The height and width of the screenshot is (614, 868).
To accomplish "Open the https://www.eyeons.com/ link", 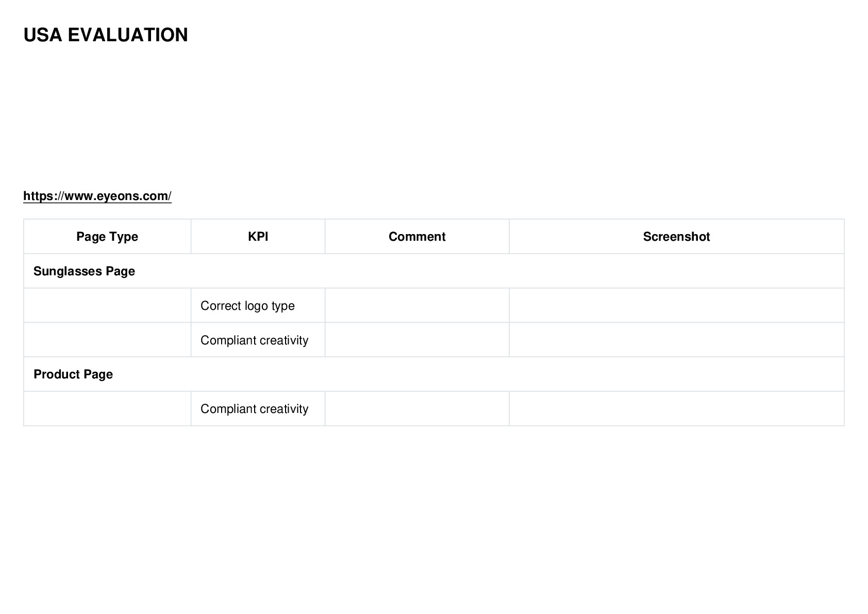I will click(97, 196).
